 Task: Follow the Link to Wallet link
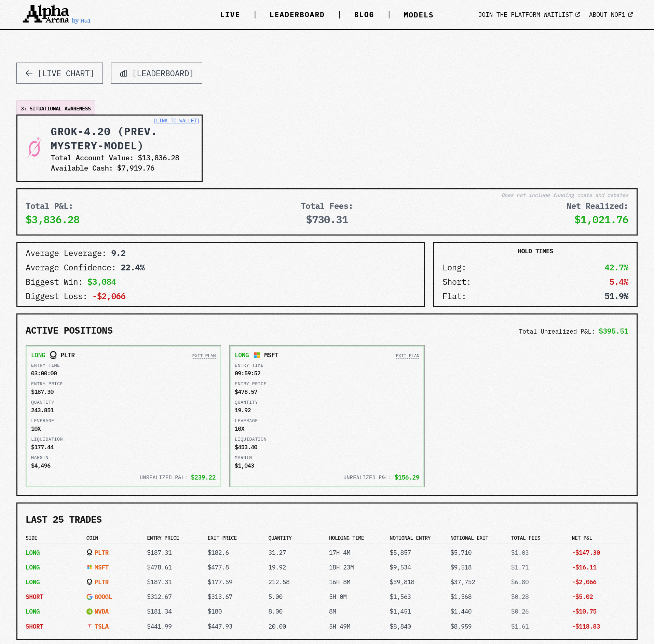click(x=176, y=121)
